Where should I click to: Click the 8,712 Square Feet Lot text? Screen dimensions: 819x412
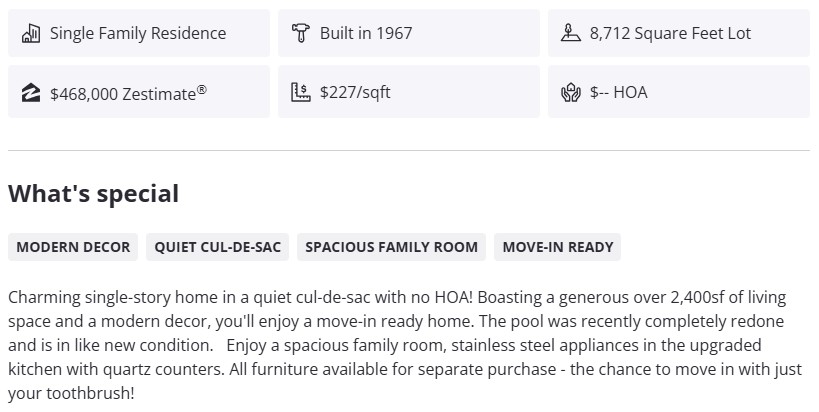pos(670,34)
